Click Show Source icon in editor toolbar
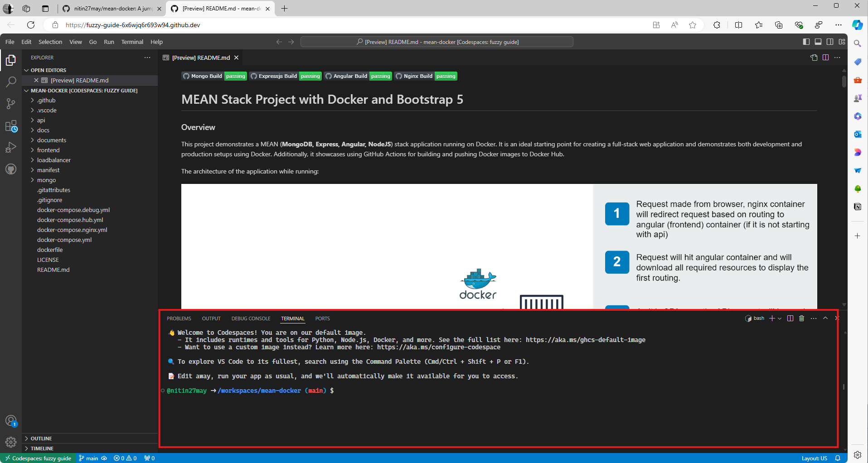This screenshot has height=463, width=868. pos(814,58)
